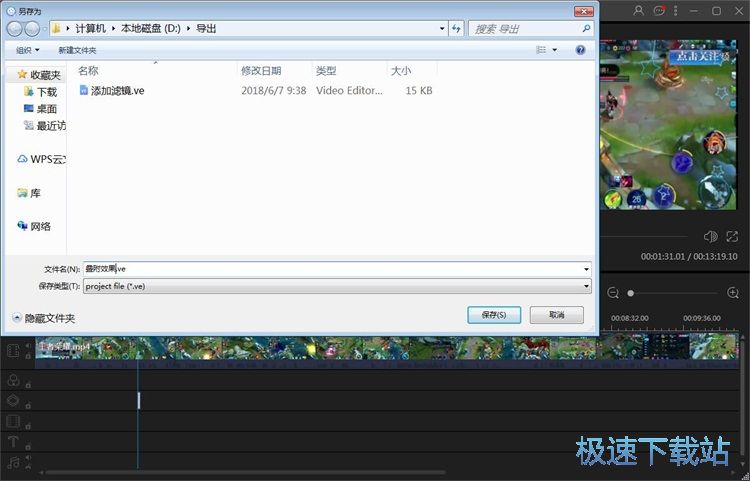
Task: Click the 保存(S) button
Action: pos(494,315)
